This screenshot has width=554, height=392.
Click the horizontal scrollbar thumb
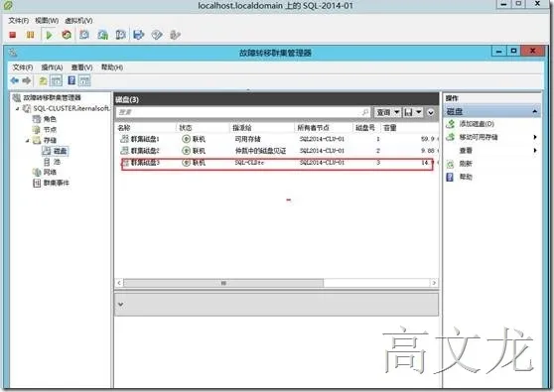click(223, 283)
